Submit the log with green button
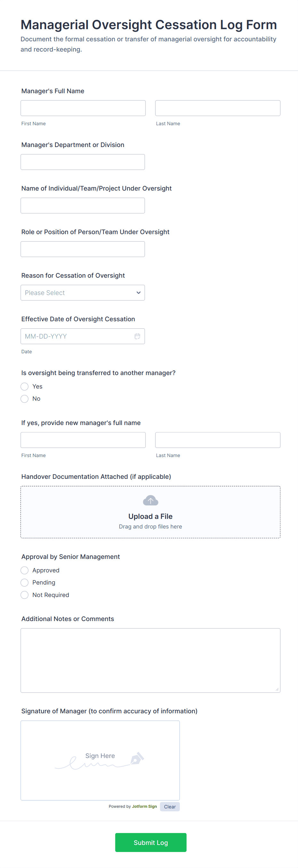The height and width of the screenshot is (868, 298). point(151,843)
